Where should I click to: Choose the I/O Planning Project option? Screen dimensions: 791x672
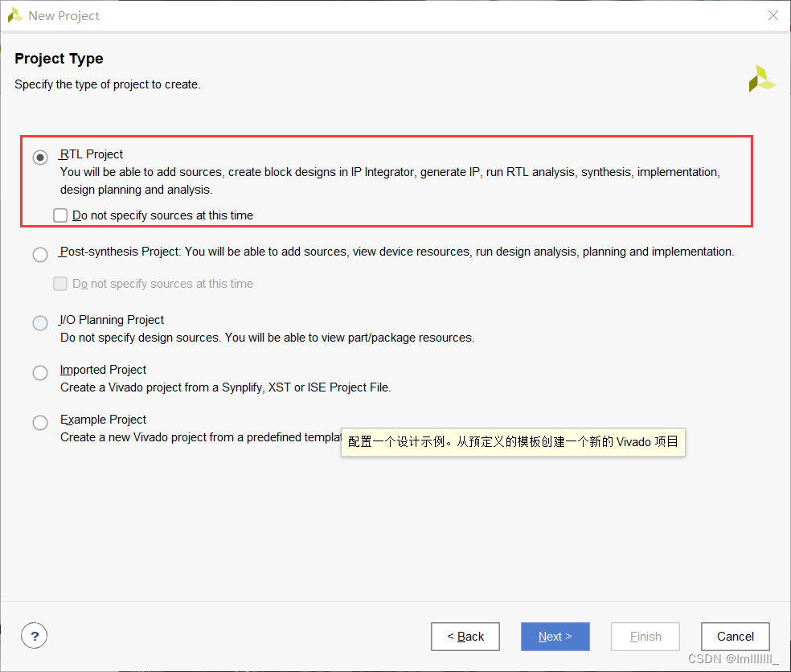click(40, 323)
